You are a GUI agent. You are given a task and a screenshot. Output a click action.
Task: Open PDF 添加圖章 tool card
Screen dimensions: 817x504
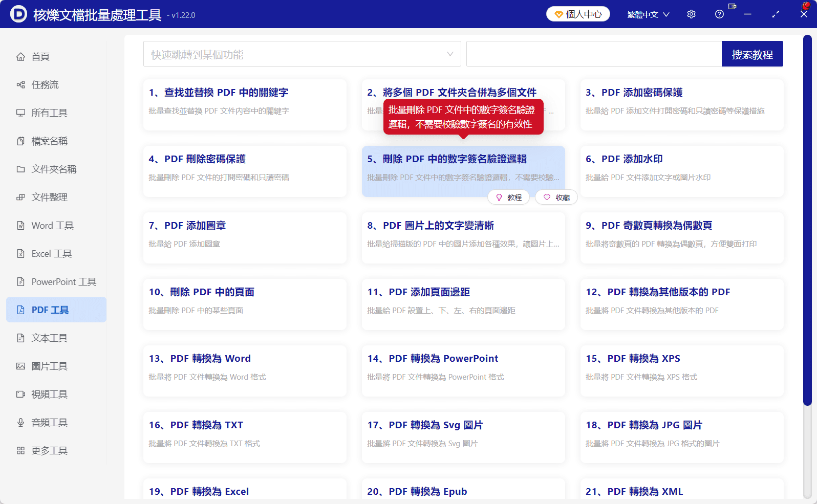click(245, 238)
